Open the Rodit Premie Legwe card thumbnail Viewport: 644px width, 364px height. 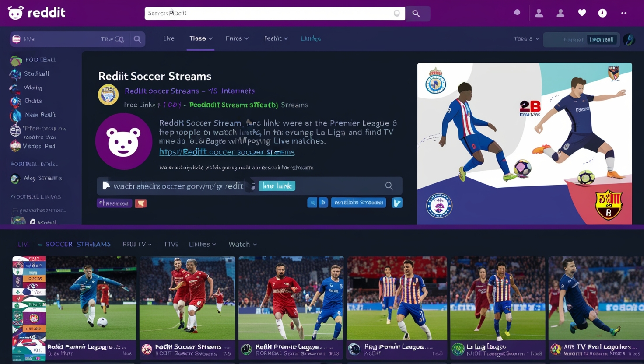click(291, 298)
